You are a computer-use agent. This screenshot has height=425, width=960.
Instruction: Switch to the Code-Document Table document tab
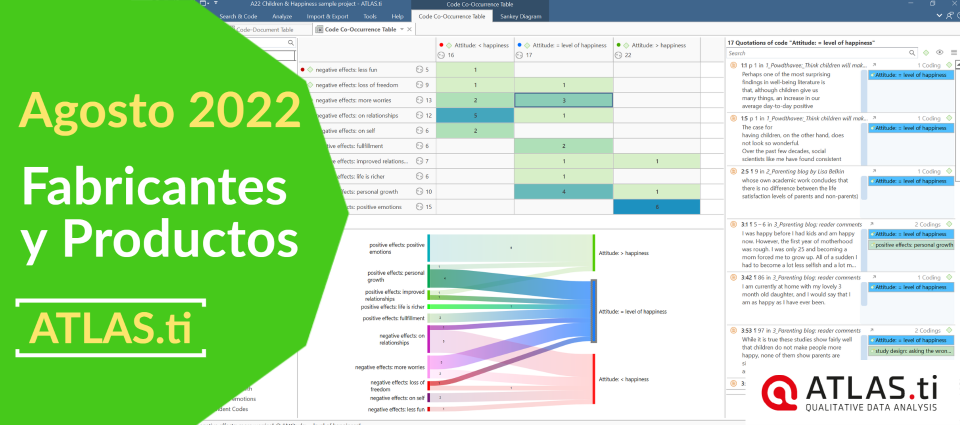point(266,29)
